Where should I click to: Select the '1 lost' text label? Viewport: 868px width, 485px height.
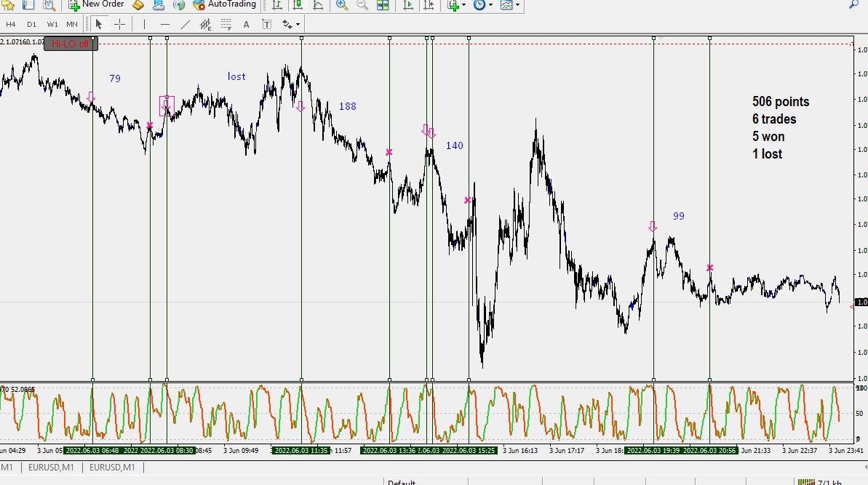click(x=768, y=154)
